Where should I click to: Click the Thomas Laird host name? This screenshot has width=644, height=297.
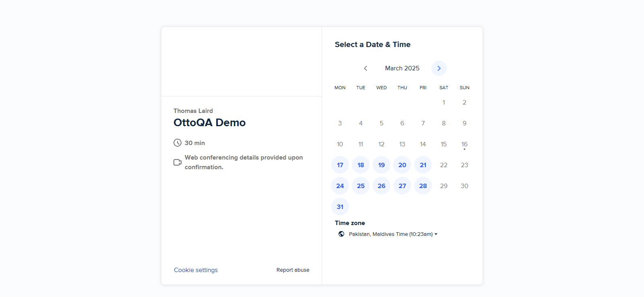point(193,111)
